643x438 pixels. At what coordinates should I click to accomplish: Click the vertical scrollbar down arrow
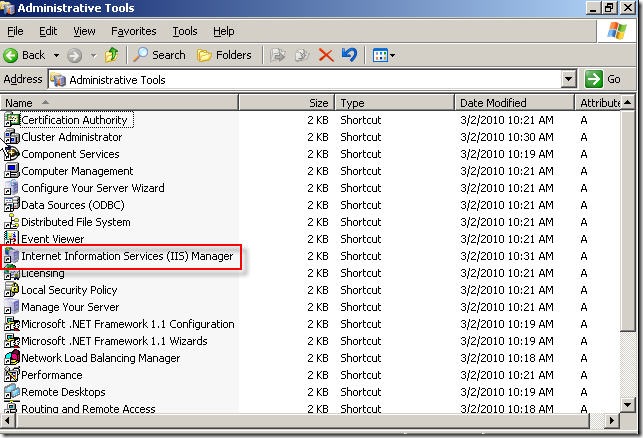(628, 405)
